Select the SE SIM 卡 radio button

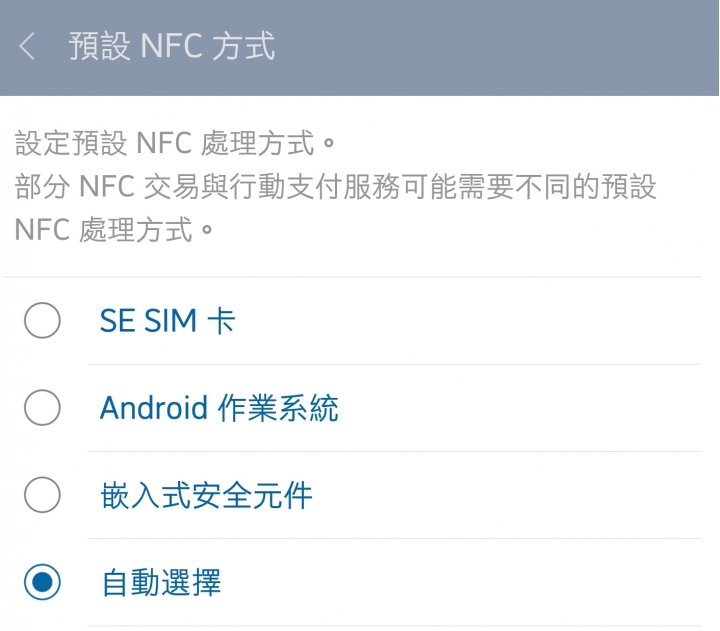click(x=42, y=321)
